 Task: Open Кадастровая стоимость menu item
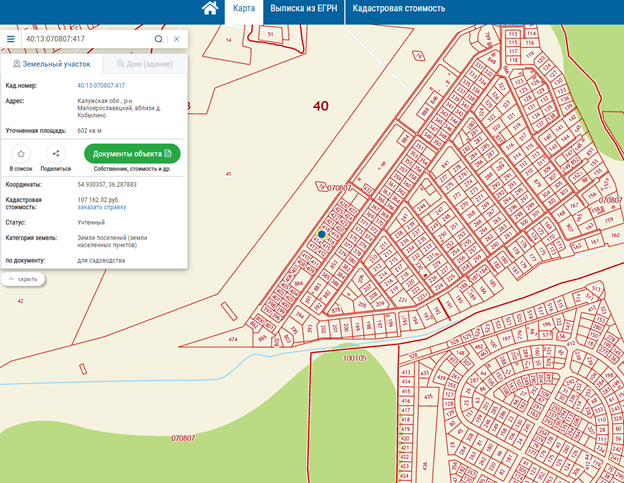(x=398, y=9)
